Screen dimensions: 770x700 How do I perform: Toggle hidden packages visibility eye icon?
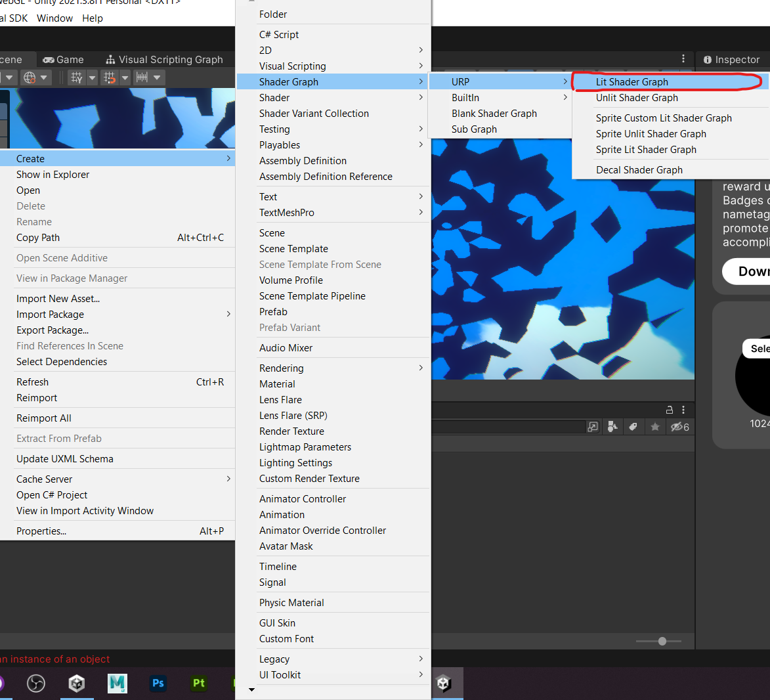(679, 427)
